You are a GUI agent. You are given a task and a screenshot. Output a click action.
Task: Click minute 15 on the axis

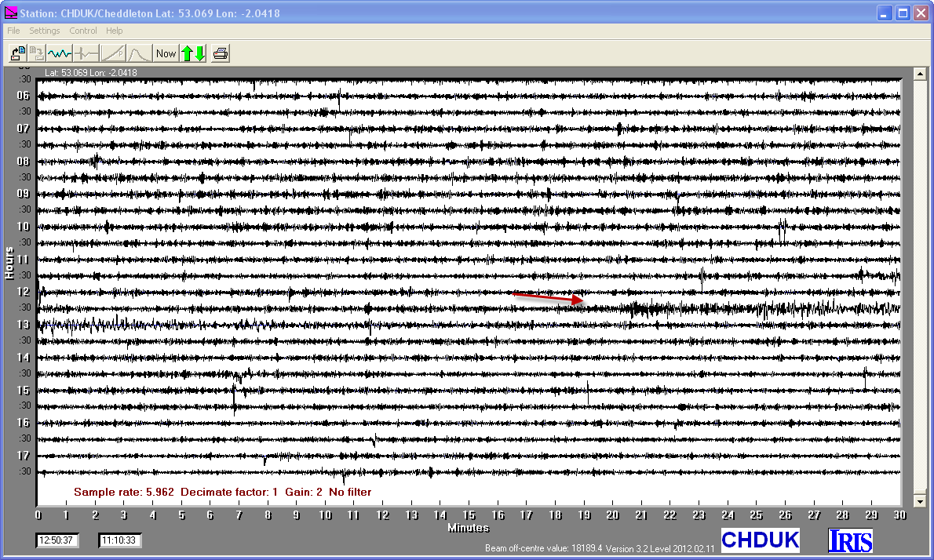point(469,515)
